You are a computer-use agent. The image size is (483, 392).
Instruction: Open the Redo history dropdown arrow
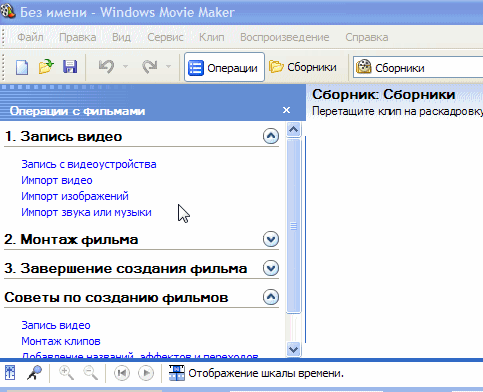tap(169, 67)
